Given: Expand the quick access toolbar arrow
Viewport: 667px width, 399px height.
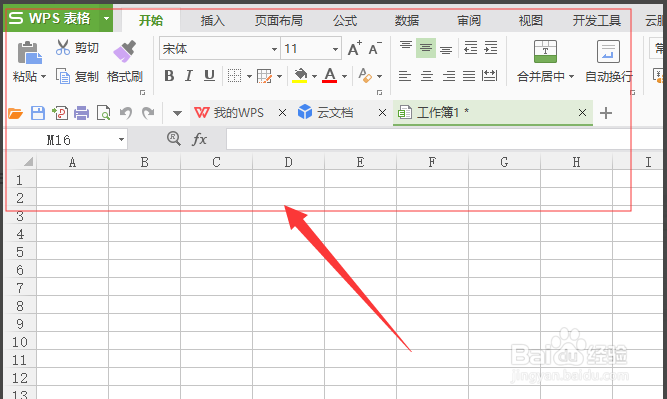Looking at the screenshot, I should pos(177,113).
